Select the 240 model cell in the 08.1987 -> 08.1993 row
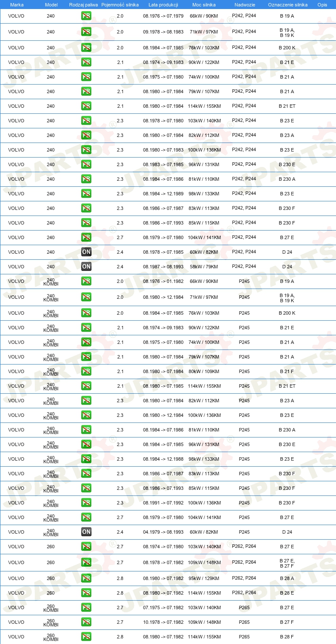The width and height of the screenshot is (336, 644). (x=51, y=267)
